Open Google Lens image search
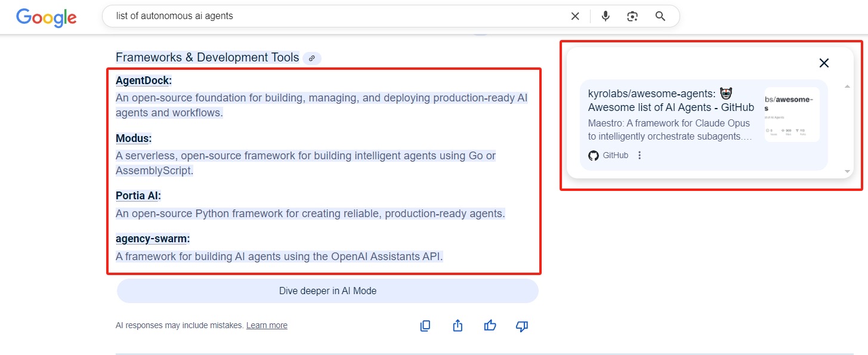868x355 pixels. pos(632,17)
